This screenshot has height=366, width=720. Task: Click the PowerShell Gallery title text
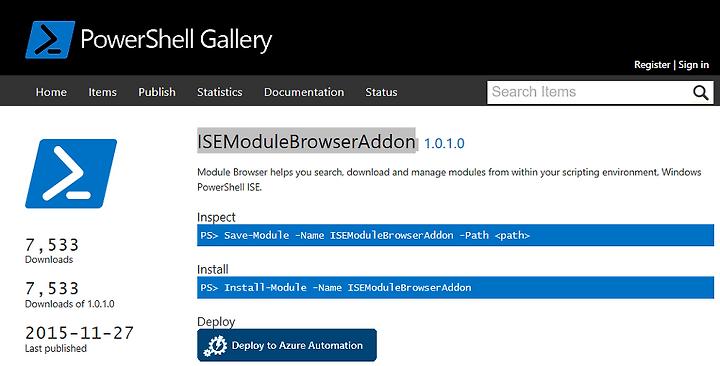(176, 39)
